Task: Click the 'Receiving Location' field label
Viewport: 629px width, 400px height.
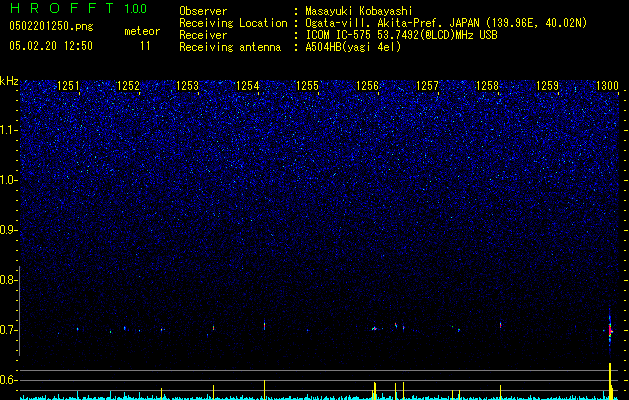Action: 233,23
